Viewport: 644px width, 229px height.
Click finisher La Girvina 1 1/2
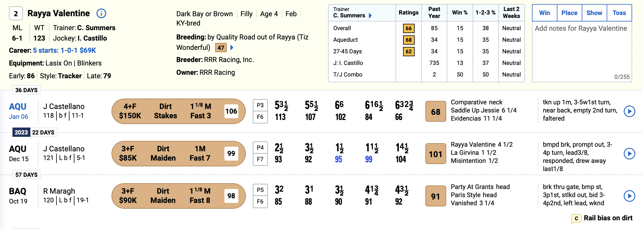[473, 153]
